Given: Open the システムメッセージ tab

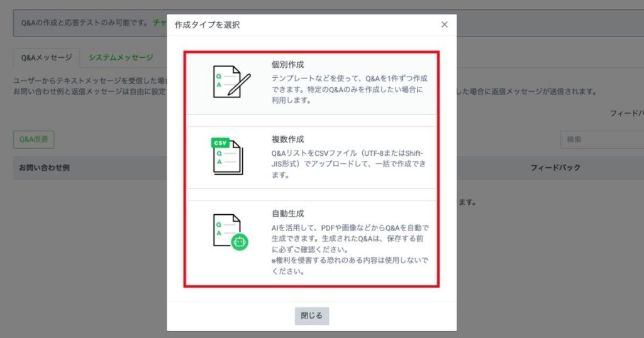Looking at the screenshot, I should point(121,57).
